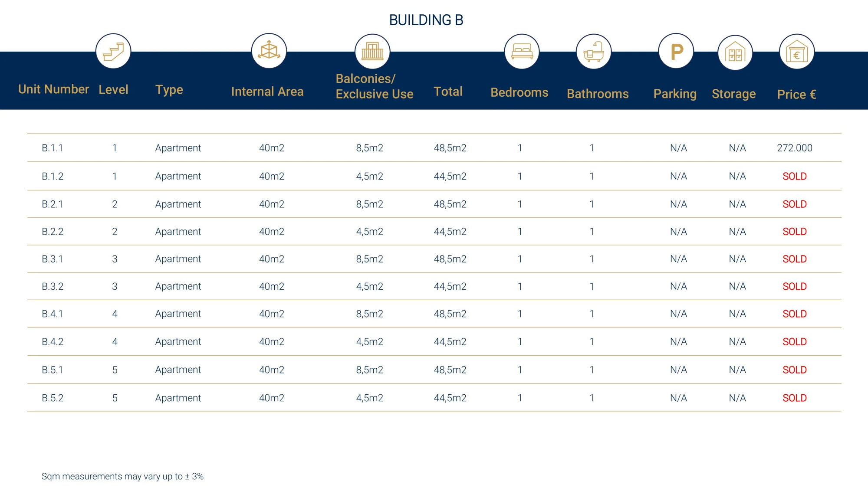The width and height of the screenshot is (868, 488).
Task: Click the Unit Number column header
Action: point(53,89)
